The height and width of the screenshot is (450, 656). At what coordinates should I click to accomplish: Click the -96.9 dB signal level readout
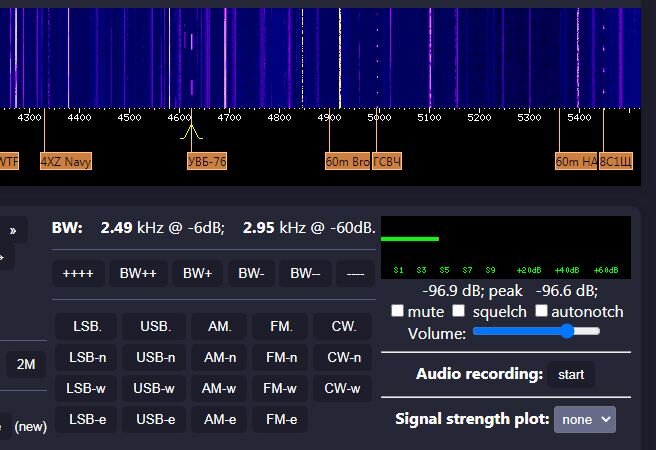[454, 291]
